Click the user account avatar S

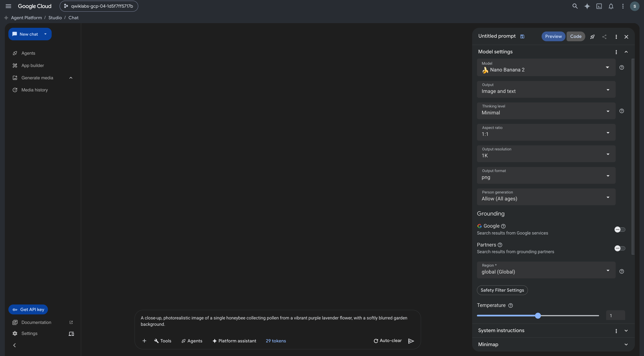point(635,6)
